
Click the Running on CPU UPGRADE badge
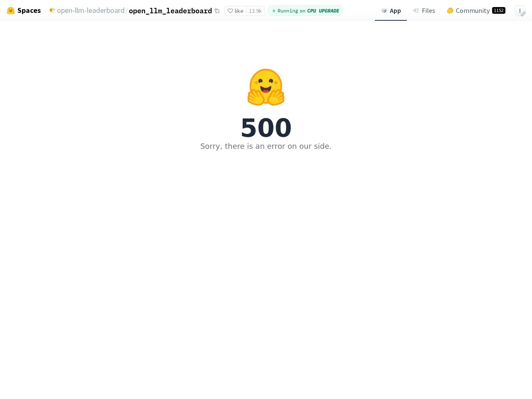click(305, 11)
